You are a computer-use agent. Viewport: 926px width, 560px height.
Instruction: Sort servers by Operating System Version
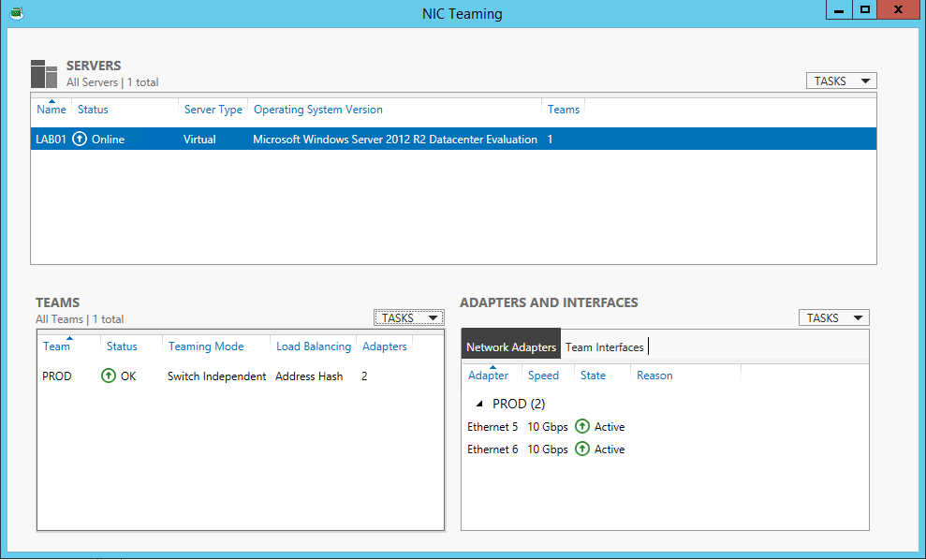[x=317, y=110]
